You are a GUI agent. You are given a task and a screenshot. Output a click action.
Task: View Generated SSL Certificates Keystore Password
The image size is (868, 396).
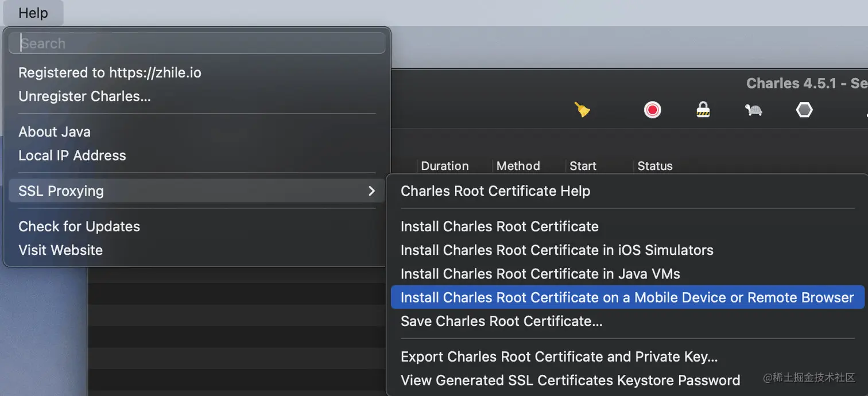coord(570,381)
